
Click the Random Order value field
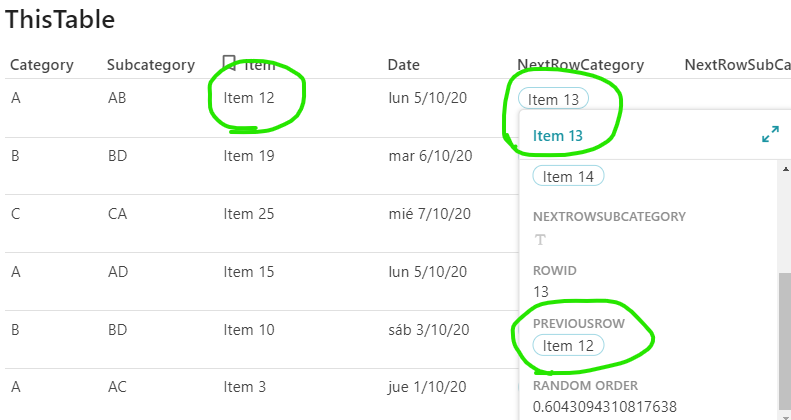point(605,407)
